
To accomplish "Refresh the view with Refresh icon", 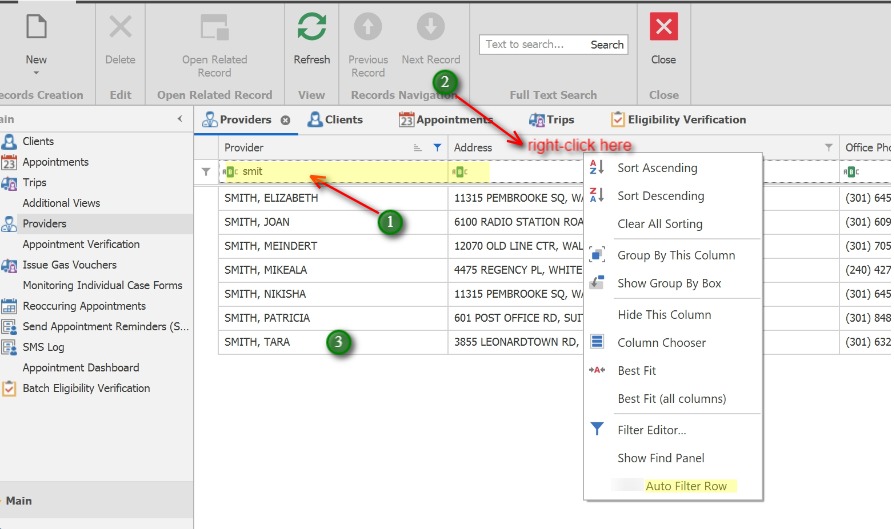I will coord(312,27).
